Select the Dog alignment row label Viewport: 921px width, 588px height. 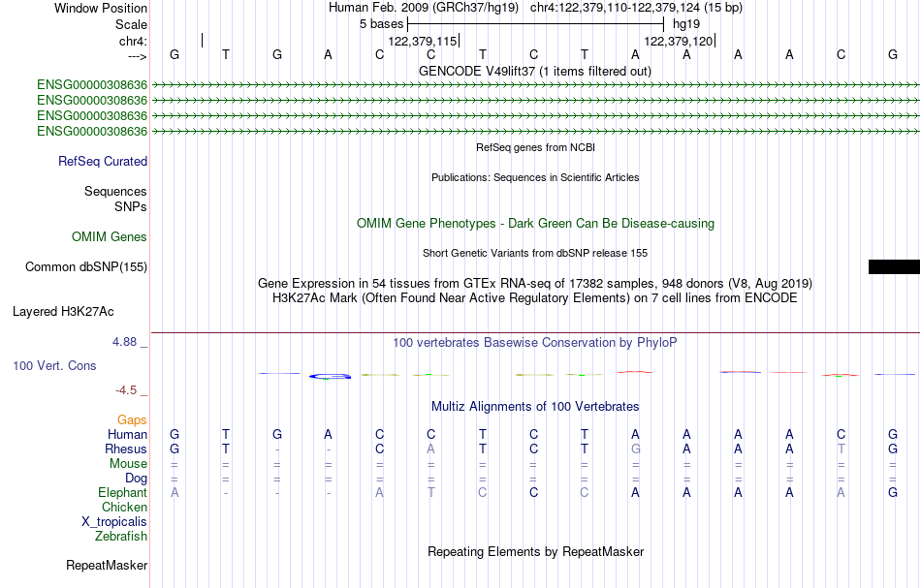(x=136, y=479)
